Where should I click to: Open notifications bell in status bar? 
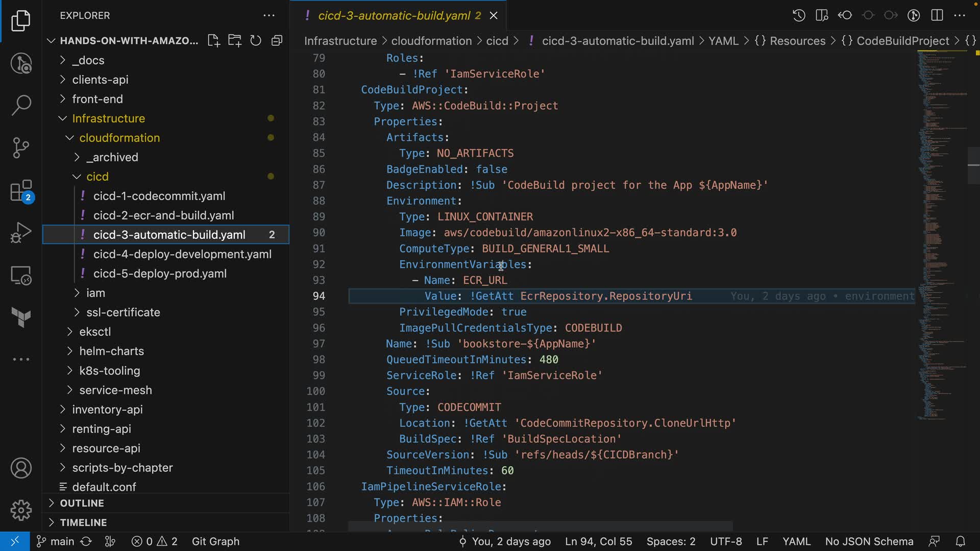(x=960, y=541)
